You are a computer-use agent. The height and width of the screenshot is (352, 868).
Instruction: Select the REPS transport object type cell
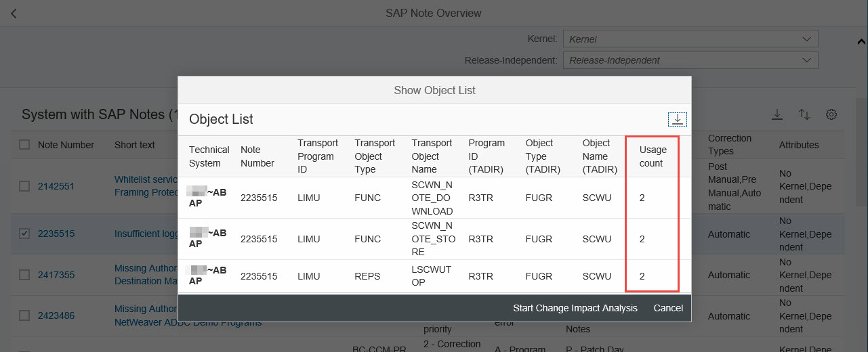tap(367, 276)
